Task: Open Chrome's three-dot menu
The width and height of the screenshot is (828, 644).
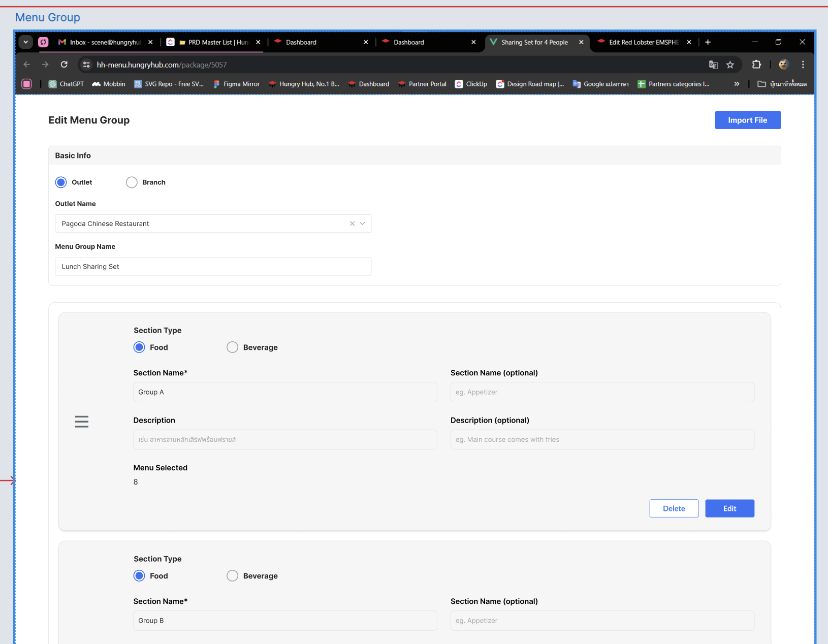Action: tap(803, 65)
